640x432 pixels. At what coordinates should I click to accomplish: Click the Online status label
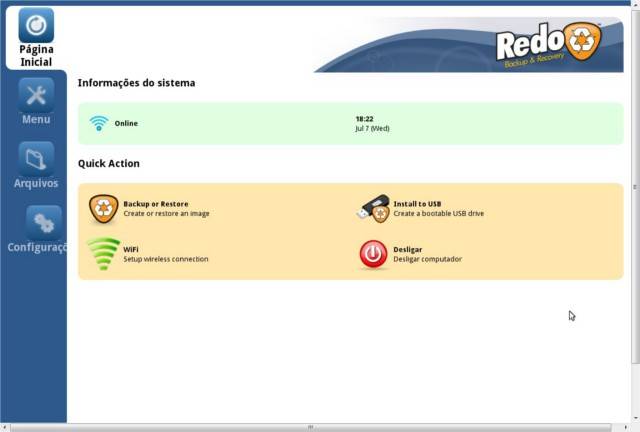(126, 123)
